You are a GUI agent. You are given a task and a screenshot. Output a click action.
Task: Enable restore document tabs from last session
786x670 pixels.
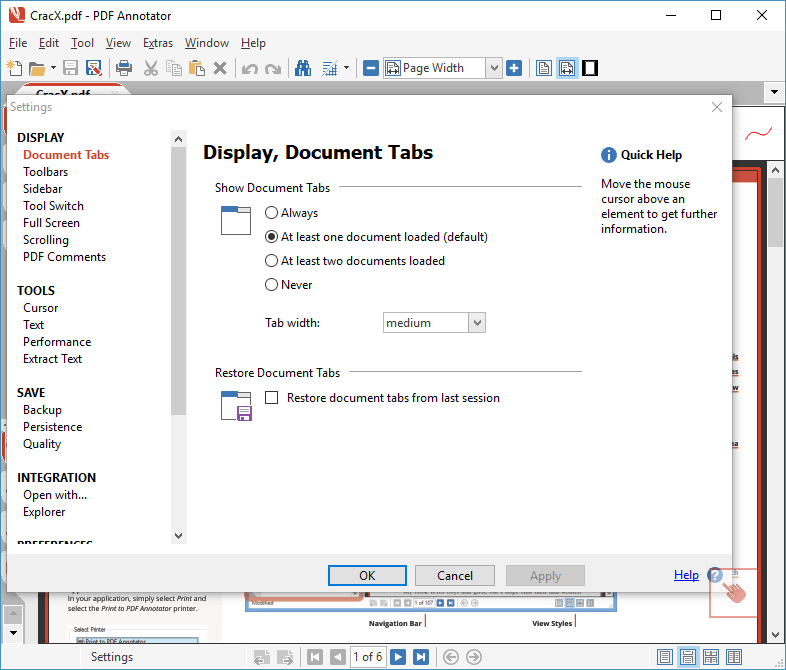[x=272, y=398]
